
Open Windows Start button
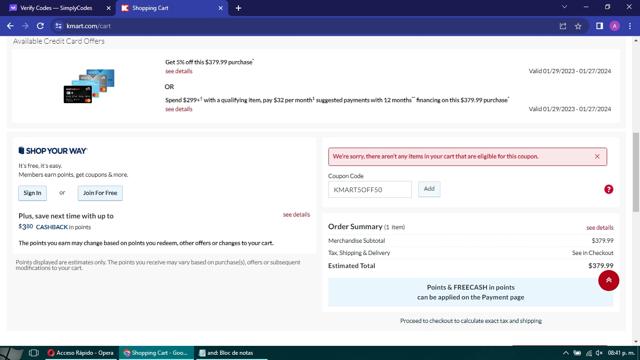(x=11, y=353)
